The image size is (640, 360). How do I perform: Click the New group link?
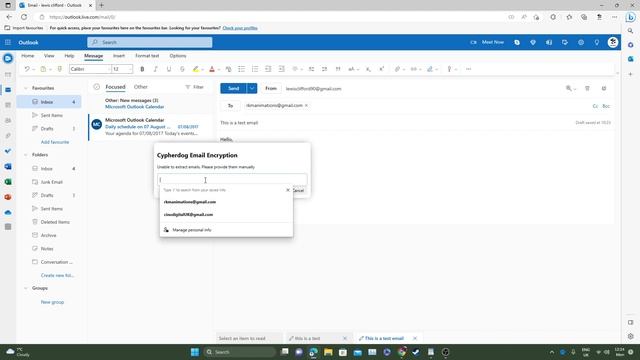click(52, 302)
